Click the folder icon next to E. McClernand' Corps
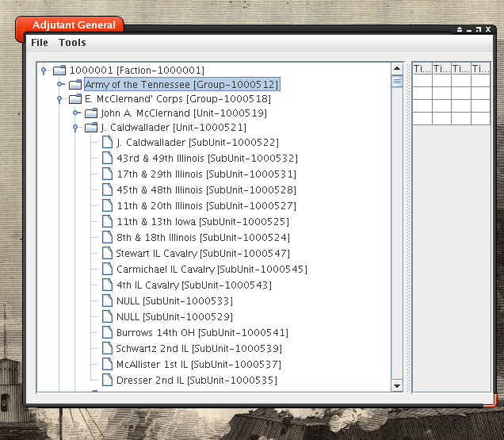This screenshot has width=504, height=440. point(75,100)
